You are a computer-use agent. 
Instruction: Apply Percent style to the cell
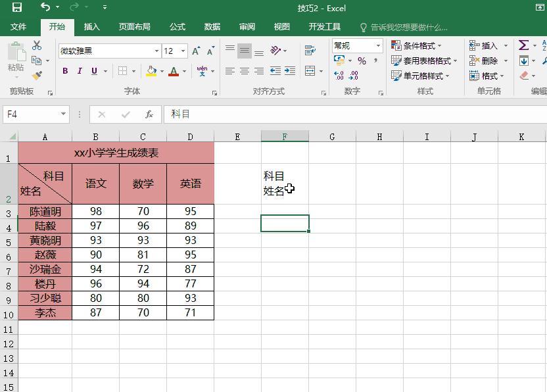point(361,61)
